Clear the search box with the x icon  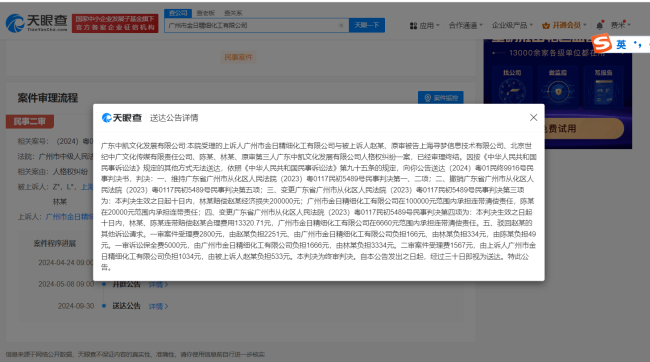[341, 25]
